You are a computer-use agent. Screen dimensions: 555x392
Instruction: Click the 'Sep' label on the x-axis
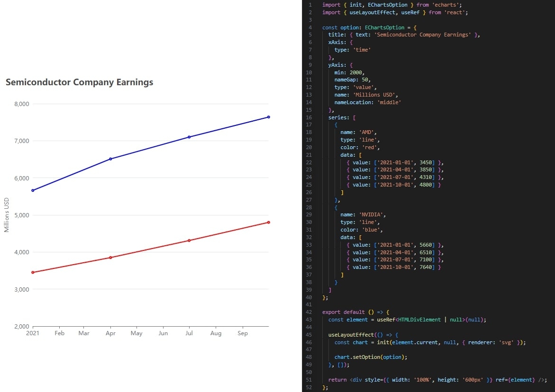(242, 333)
